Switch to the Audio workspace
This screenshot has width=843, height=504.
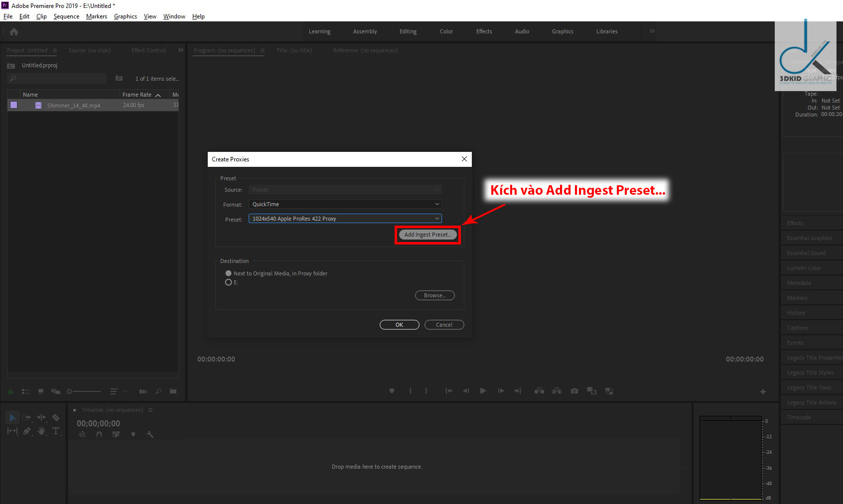click(522, 31)
